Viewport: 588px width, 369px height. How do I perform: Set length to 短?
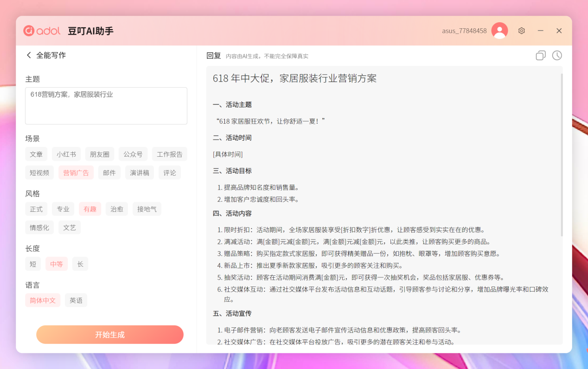click(33, 264)
